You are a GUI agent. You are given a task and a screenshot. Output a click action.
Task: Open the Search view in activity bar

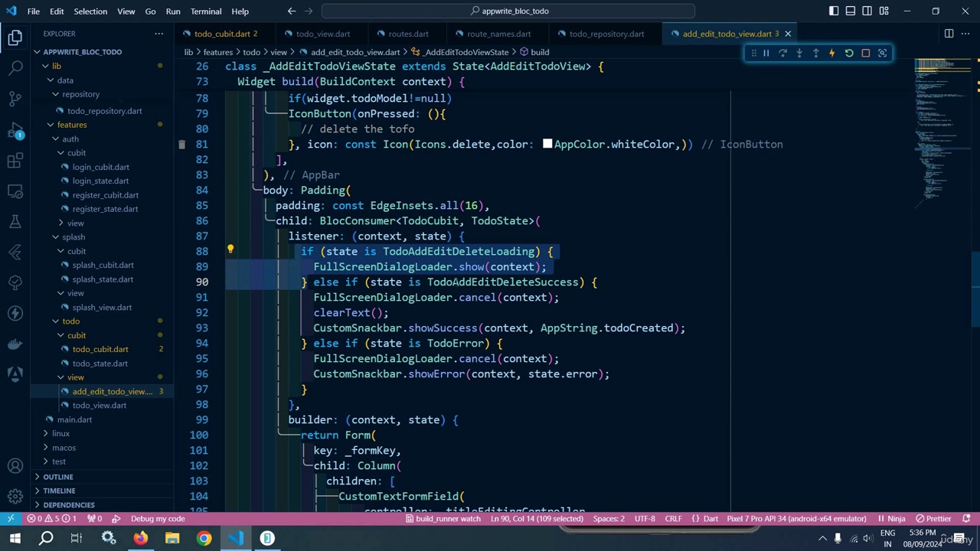(x=15, y=68)
